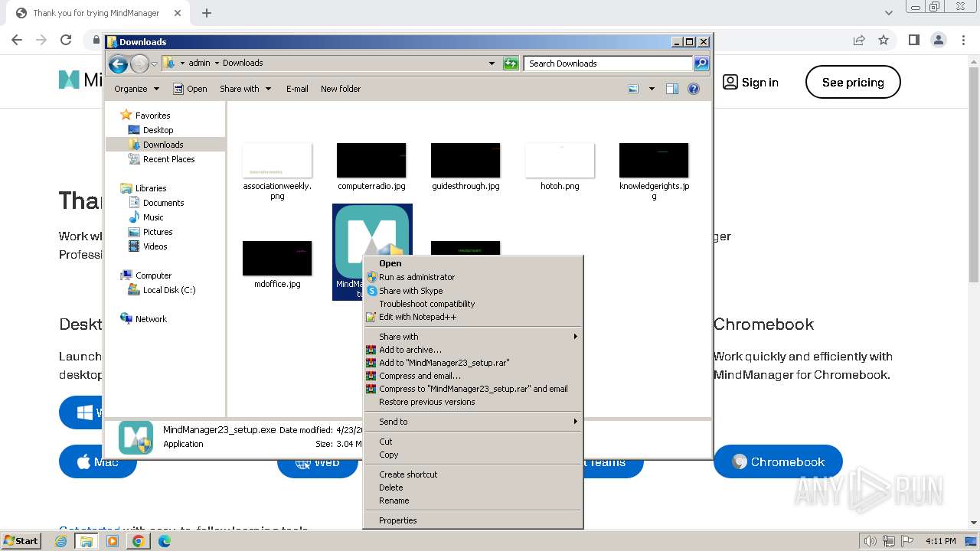Select Compress and email...
The height and width of the screenshot is (551, 980).
472,376
